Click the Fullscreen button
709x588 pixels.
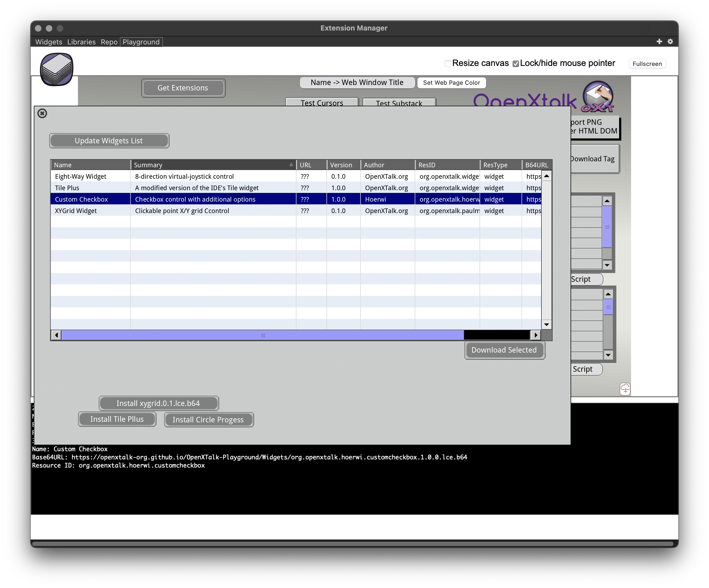(x=647, y=63)
